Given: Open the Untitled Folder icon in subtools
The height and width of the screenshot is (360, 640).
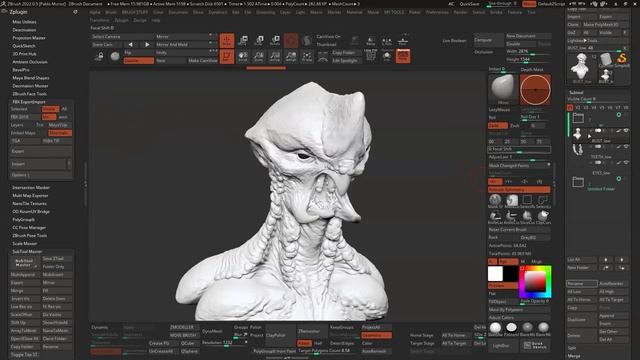Looking at the screenshot, I should coord(578,182).
